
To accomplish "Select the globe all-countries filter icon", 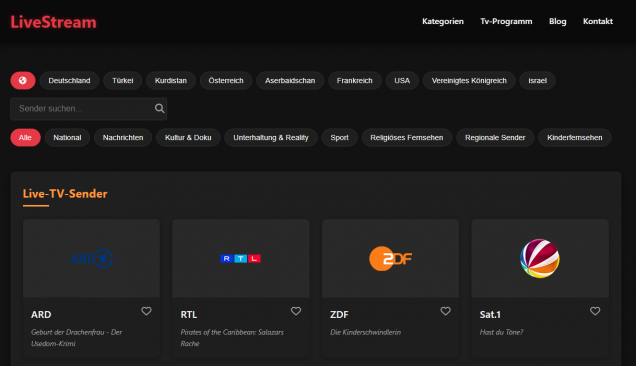I will click(23, 80).
